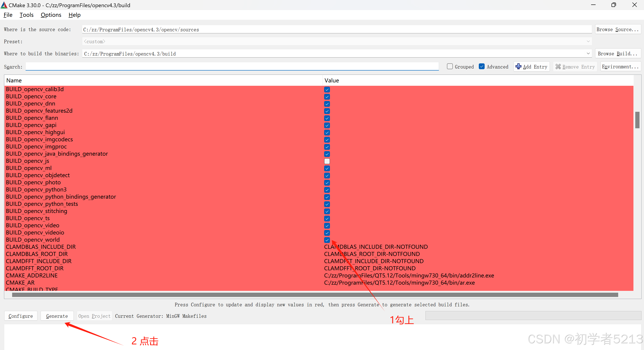Enable BUILD_opencv_world checkbox

[327, 240]
